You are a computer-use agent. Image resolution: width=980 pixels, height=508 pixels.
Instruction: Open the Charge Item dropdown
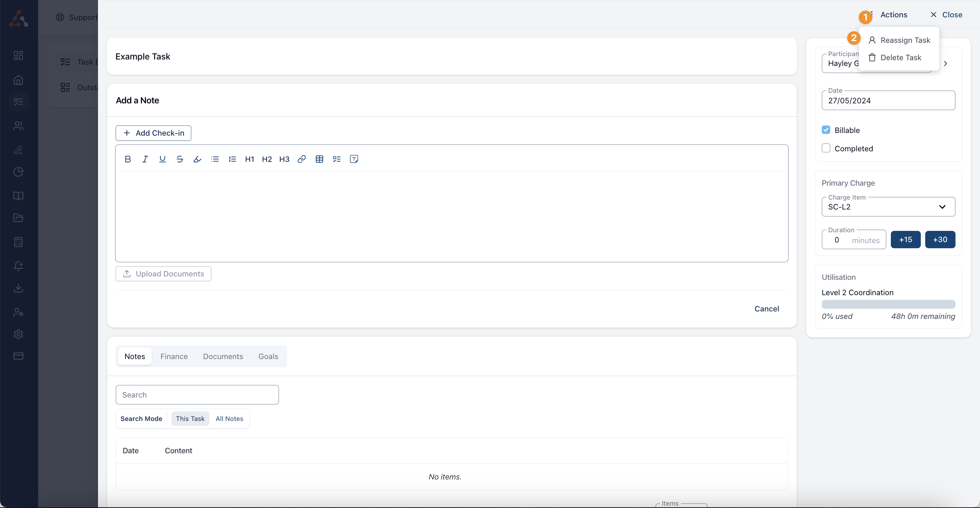tap(888, 207)
